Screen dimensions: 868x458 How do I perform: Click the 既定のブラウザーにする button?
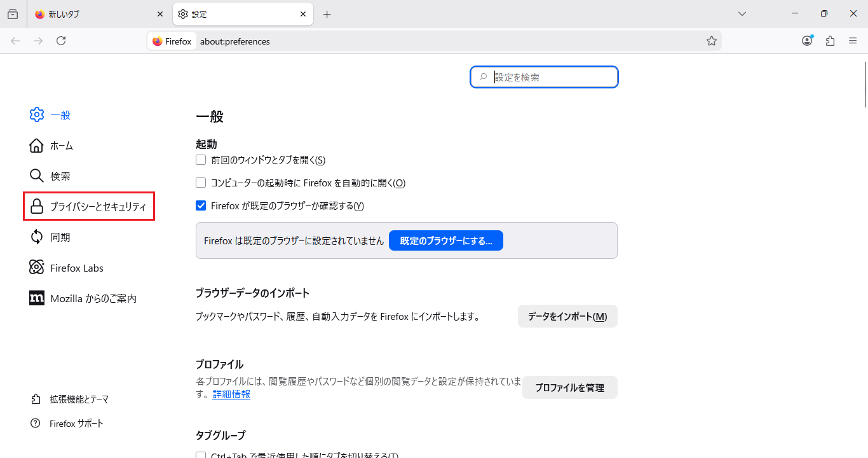[445, 240]
